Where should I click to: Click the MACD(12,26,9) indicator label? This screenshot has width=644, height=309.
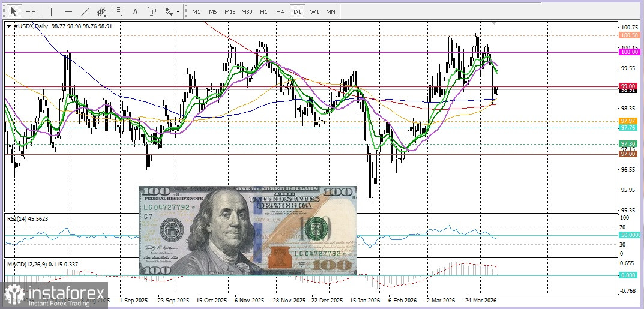click(x=43, y=264)
